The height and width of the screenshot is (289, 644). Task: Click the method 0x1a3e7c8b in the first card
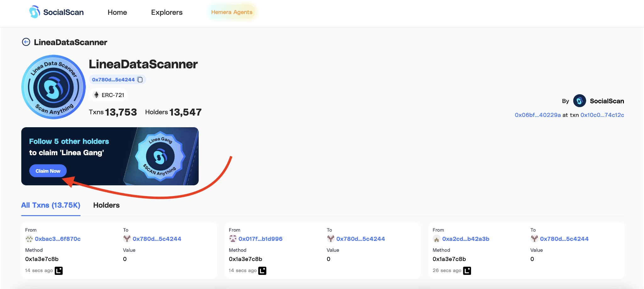click(42, 259)
